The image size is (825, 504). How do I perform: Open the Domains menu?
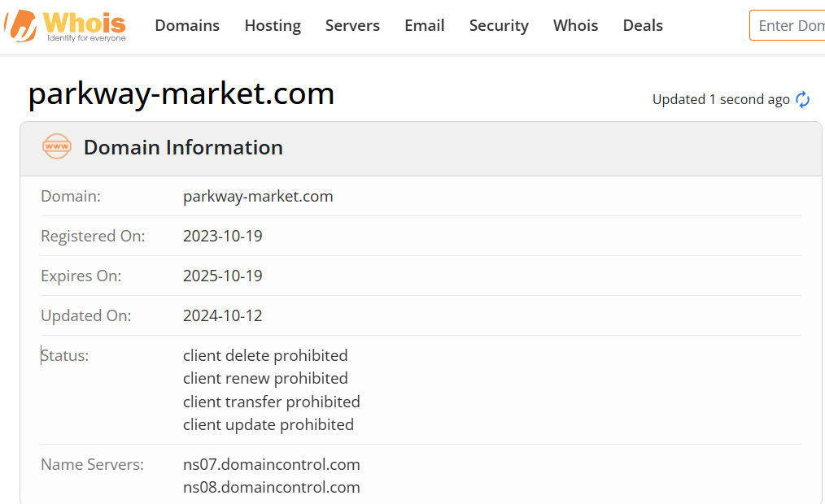click(187, 25)
